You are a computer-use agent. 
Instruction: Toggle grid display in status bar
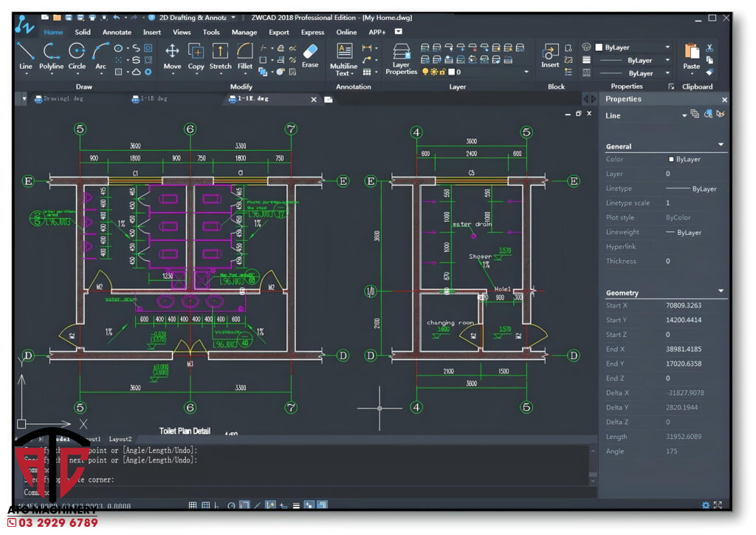click(x=205, y=505)
